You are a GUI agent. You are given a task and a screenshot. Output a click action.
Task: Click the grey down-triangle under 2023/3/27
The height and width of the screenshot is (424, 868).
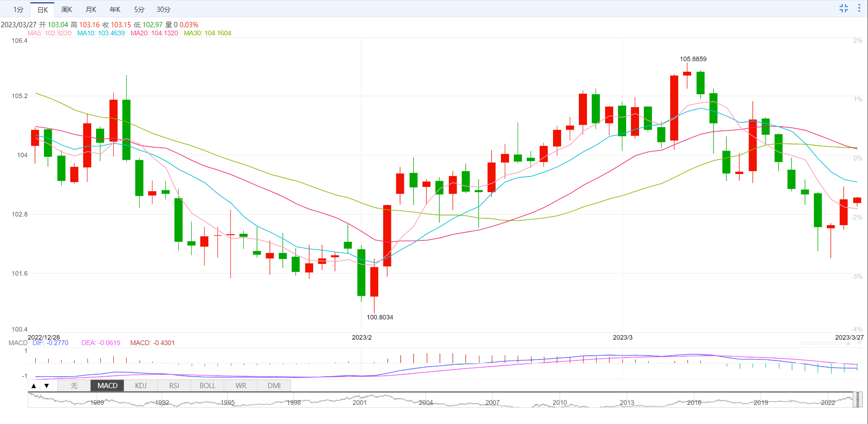tap(860, 343)
